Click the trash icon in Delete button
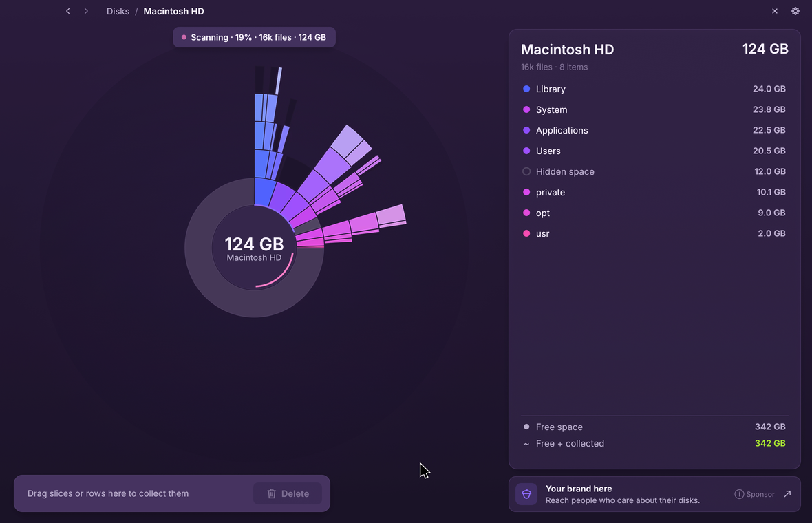 tap(271, 493)
